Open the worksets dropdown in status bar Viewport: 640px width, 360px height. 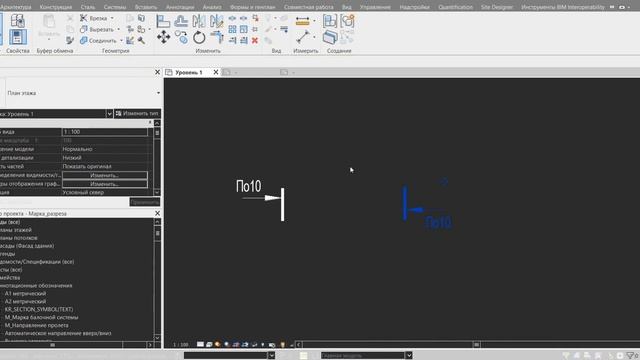tap(271, 356)
